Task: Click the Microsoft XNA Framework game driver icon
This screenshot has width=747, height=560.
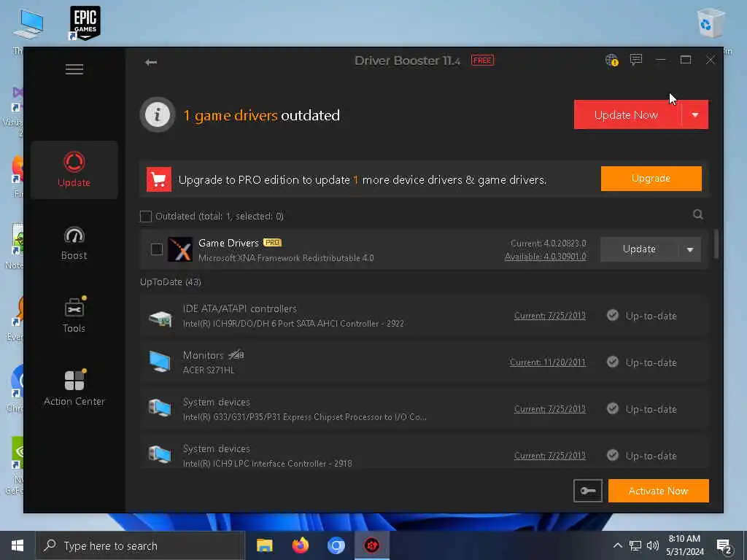Action: [180, 249]
